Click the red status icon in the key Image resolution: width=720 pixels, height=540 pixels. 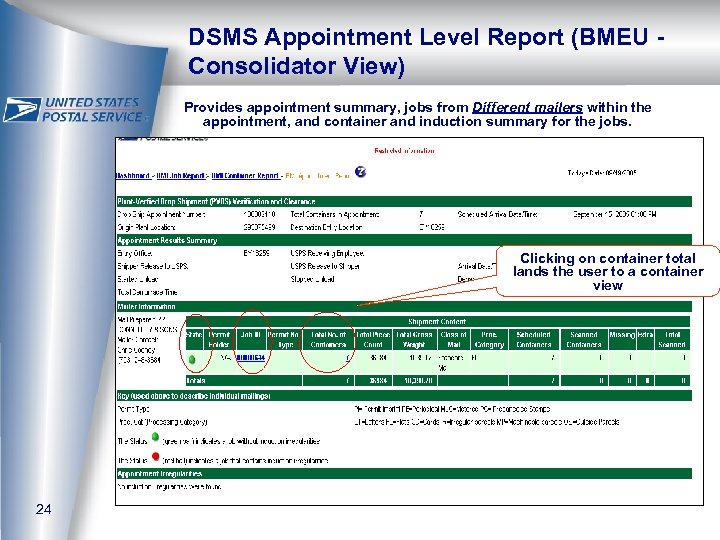(155, 456)
